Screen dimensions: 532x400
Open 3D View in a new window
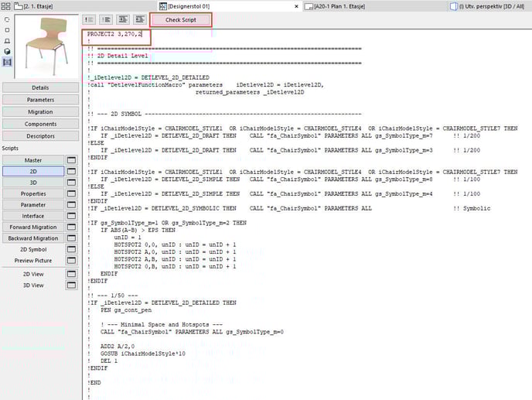[x=71, y=285]
